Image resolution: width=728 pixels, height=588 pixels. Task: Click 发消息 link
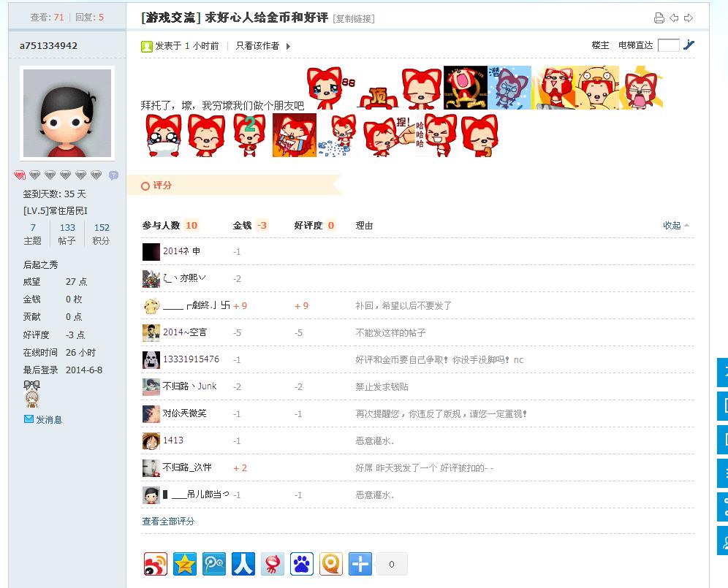(49, 419)
